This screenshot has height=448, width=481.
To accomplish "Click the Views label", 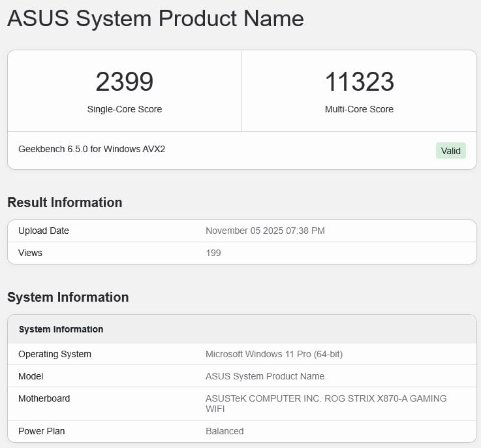I will 30,253.
